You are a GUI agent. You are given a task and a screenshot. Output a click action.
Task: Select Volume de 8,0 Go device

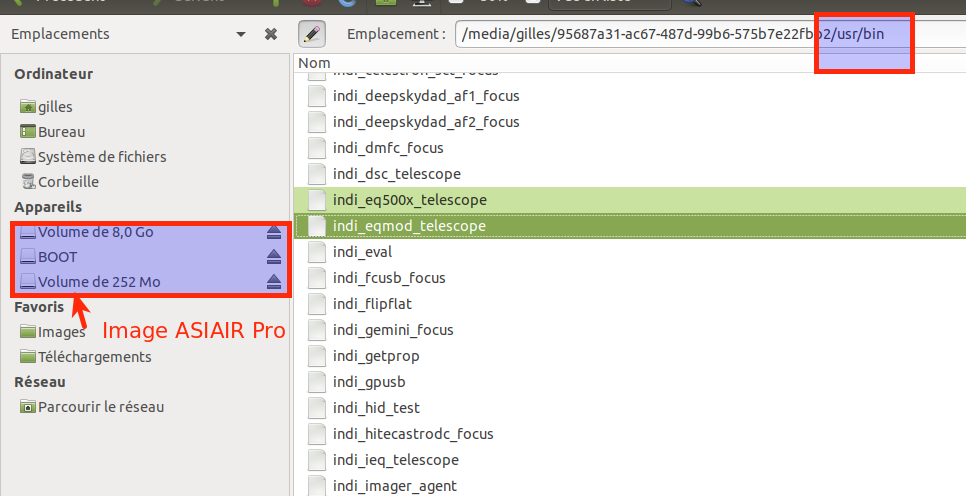(x=95, y=232)
